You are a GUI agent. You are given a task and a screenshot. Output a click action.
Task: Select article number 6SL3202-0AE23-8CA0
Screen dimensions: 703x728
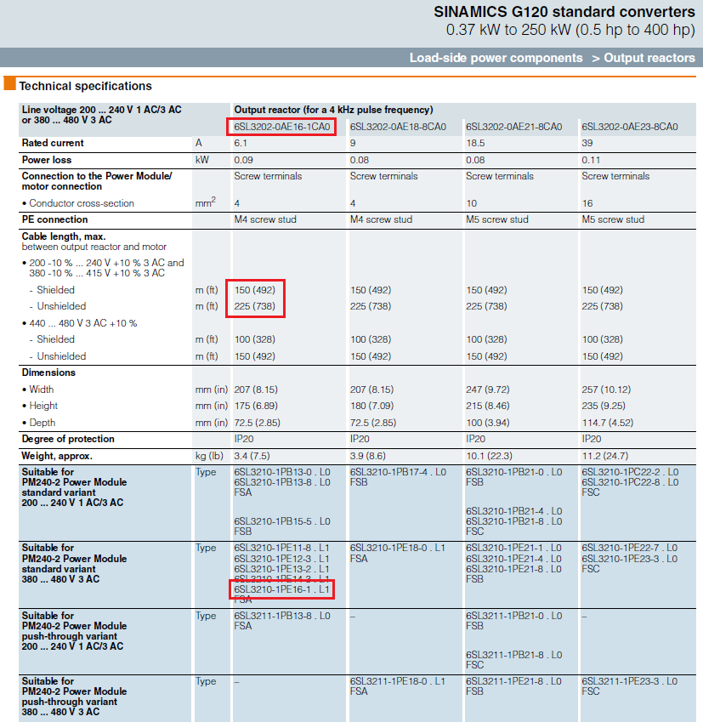click(x=630, y=127)
